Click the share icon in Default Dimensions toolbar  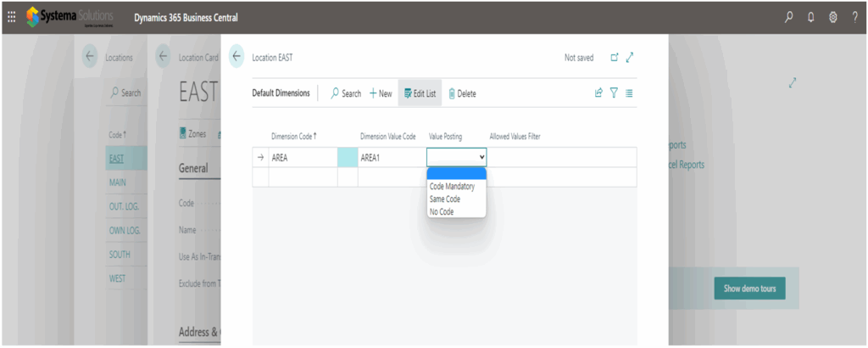tap(598, 93)
